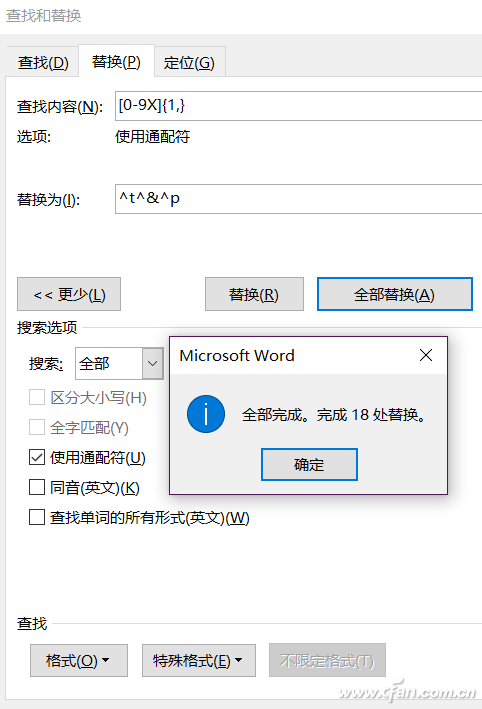The image size is (482, 709).
Task: Toggle the 全字匹配(Y) checkbox
Action: click(x=37, y=427)
